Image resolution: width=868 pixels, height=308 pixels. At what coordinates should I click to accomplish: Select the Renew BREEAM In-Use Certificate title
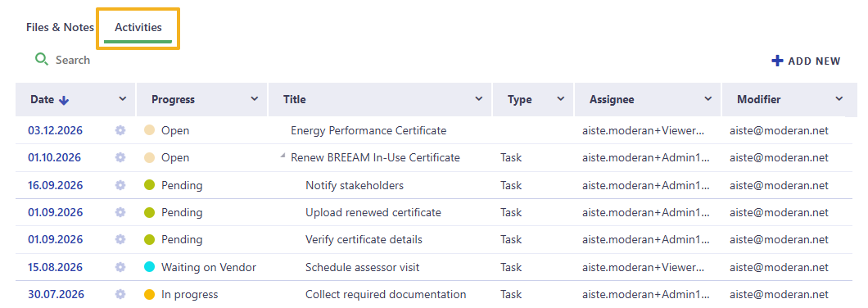pos(375,158)
